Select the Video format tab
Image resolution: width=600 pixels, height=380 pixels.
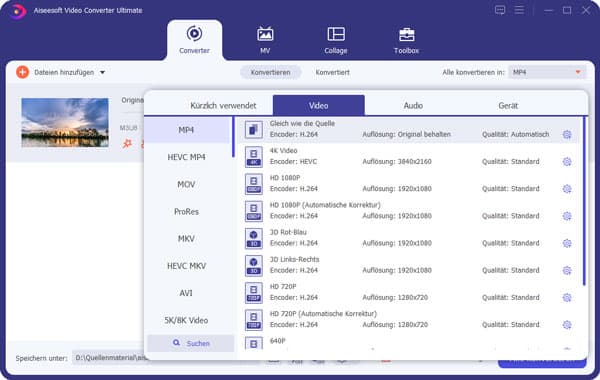coord(318,105)
